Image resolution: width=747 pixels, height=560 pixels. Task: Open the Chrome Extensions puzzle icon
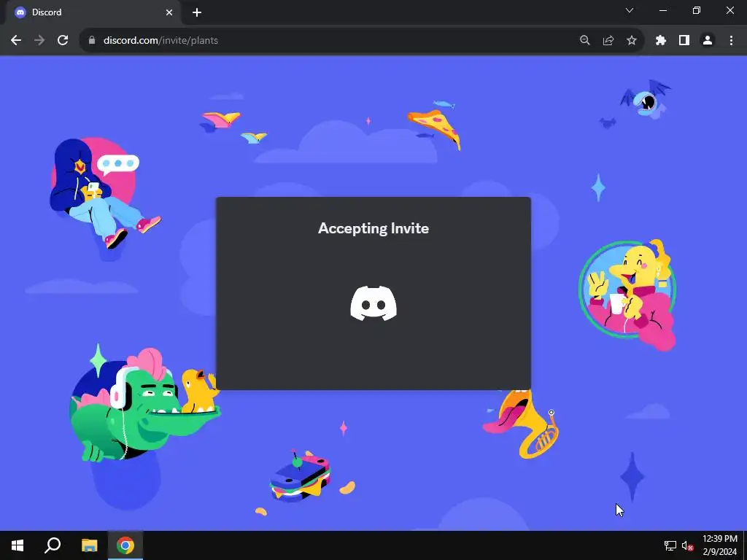point(661,41)
